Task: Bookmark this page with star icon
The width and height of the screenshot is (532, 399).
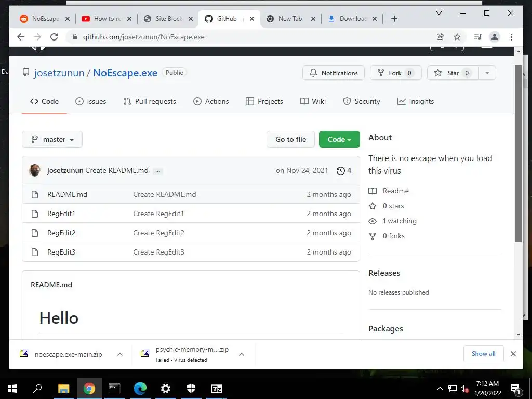Action: pos(457,37)
